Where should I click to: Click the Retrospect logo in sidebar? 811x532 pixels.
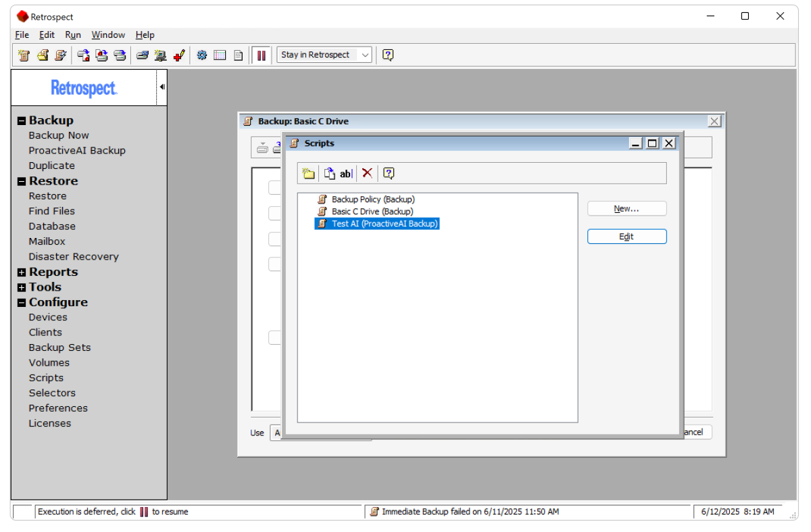click(x=84, y=88)
